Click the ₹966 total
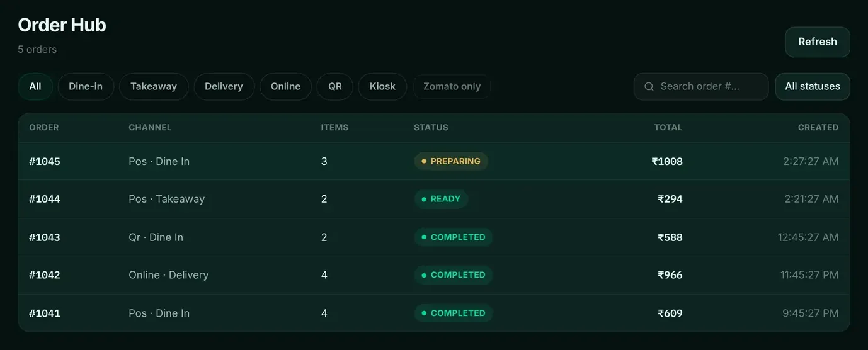The image size is (868, 350). coord(670,275)
